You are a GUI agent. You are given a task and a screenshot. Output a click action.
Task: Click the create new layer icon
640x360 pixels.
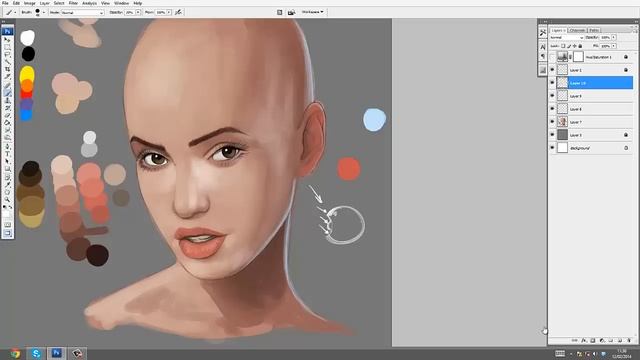[x=620, y=340]
